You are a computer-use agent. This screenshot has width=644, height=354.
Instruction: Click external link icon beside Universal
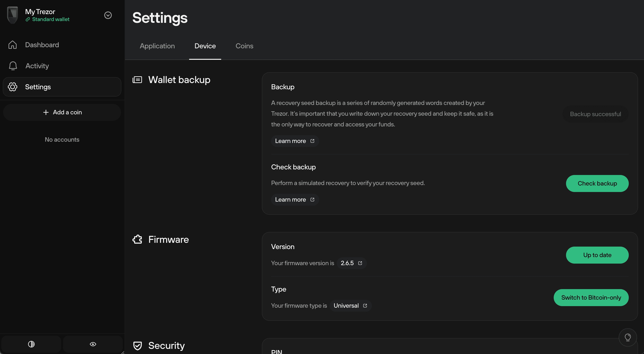pyautogui.click(x=365, y=306)
